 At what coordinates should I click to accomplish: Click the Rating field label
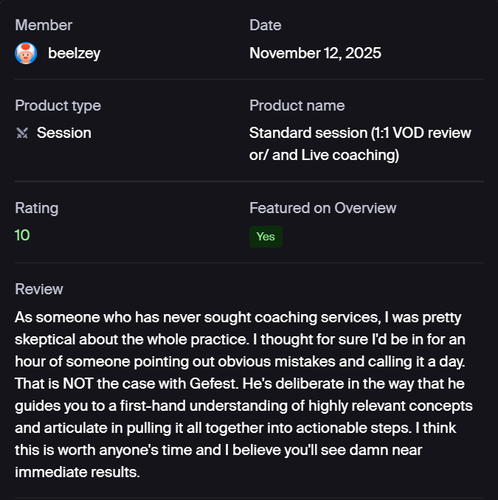[37, 208]
